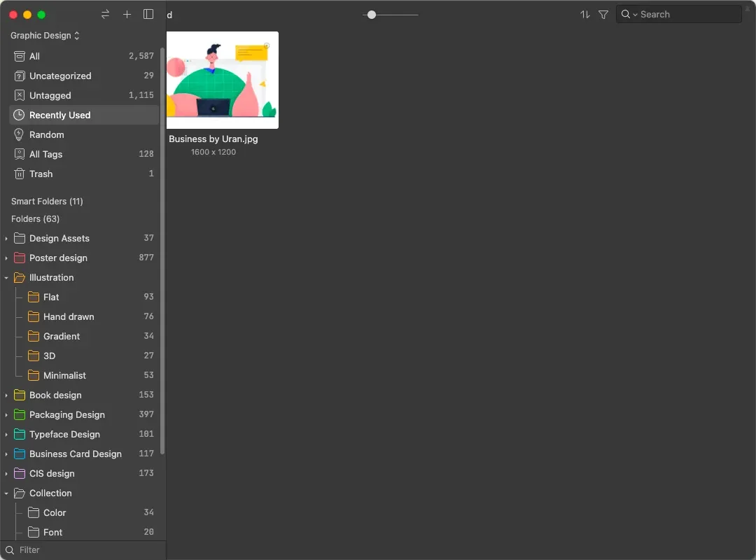Open the Graphic Design library dropdown
756x560 pixels.
click(45, 36)
